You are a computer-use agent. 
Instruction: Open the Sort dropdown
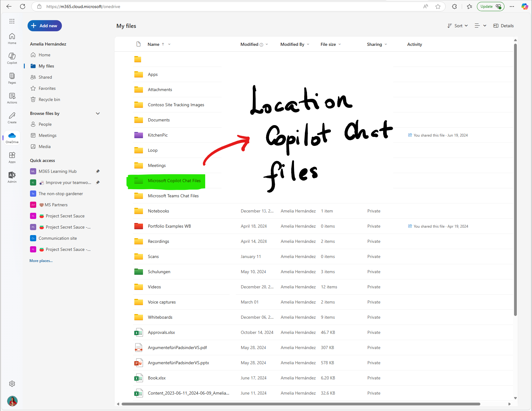click(x=457, y=26)
